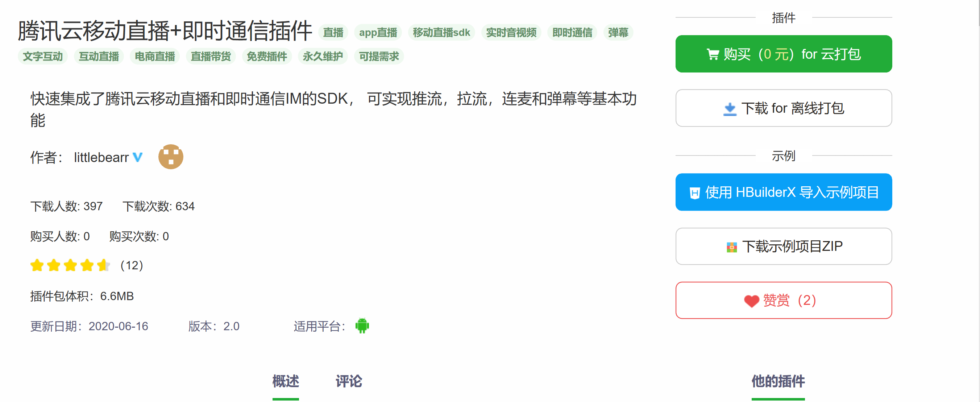Click the 实时音视频 tag

(511, 32)
